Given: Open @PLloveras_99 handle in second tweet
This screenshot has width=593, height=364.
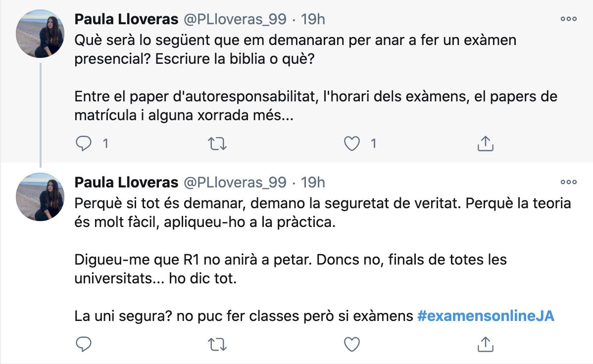Looking at the screenshot, I should (235, 182).
